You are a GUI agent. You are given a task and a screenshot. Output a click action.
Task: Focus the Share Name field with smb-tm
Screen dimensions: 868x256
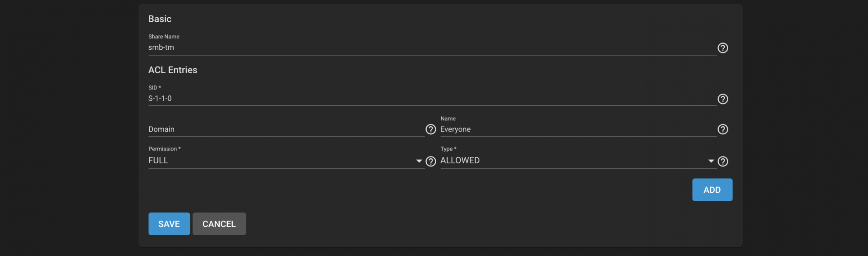pos(432,47)
